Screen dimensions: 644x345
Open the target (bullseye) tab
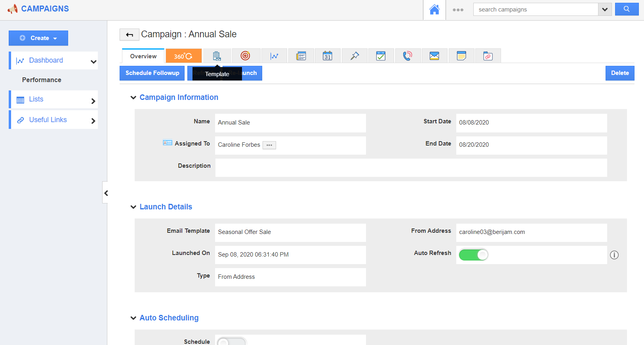(246, 56)
